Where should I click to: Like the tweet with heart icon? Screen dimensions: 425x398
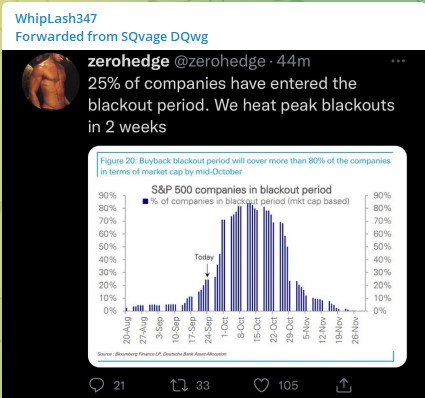[261, 386]
